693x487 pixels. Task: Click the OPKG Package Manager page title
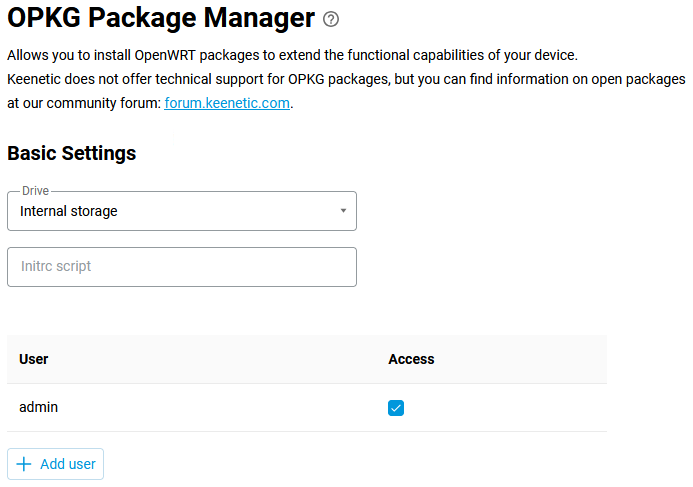pos(160,18)
